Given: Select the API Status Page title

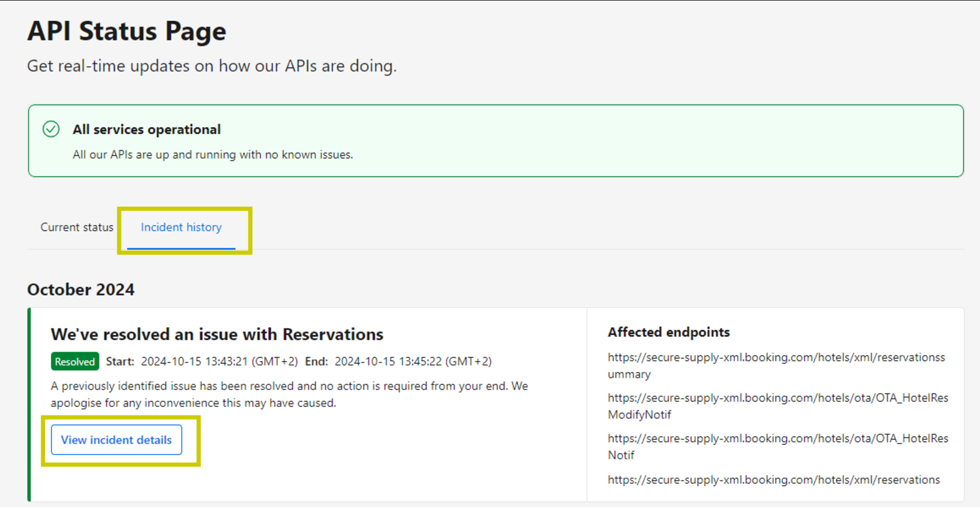Looking at the screenshot, I should click(126, 31).
